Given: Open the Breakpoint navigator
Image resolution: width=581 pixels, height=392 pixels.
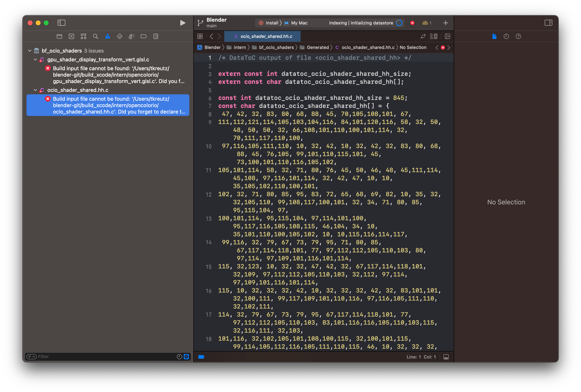Looking at the screenshot, I should [143, 36].
